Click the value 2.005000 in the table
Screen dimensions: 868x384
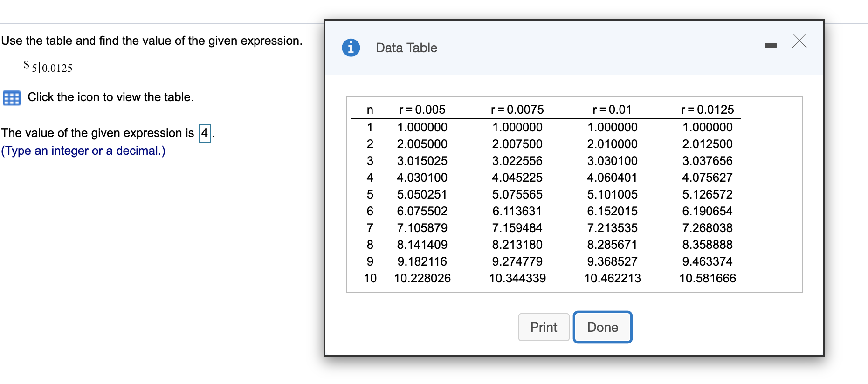coord(422,144)
